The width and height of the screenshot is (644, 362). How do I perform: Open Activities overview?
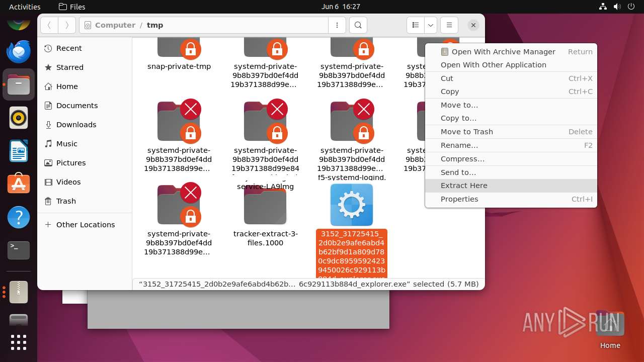(x=25, y=7)
